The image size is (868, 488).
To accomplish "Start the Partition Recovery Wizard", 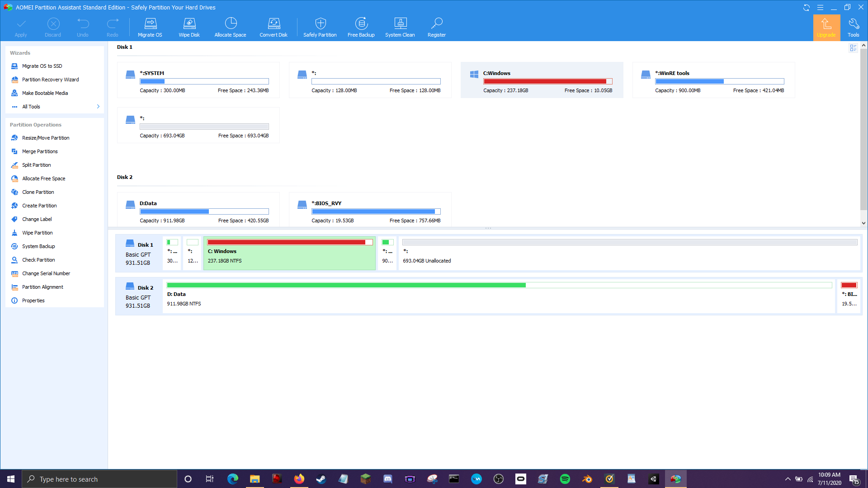I will [x=51, y=80].
